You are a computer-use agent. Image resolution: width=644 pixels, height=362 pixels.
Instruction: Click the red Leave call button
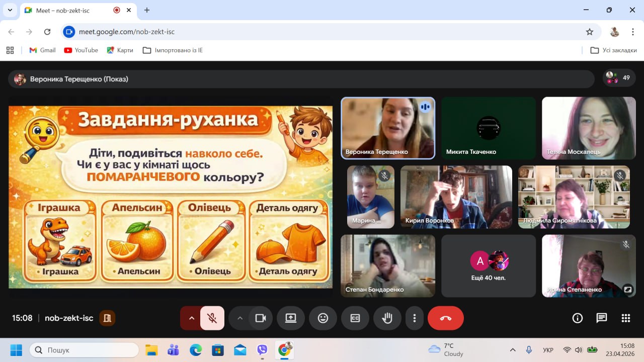pos(445,318)
